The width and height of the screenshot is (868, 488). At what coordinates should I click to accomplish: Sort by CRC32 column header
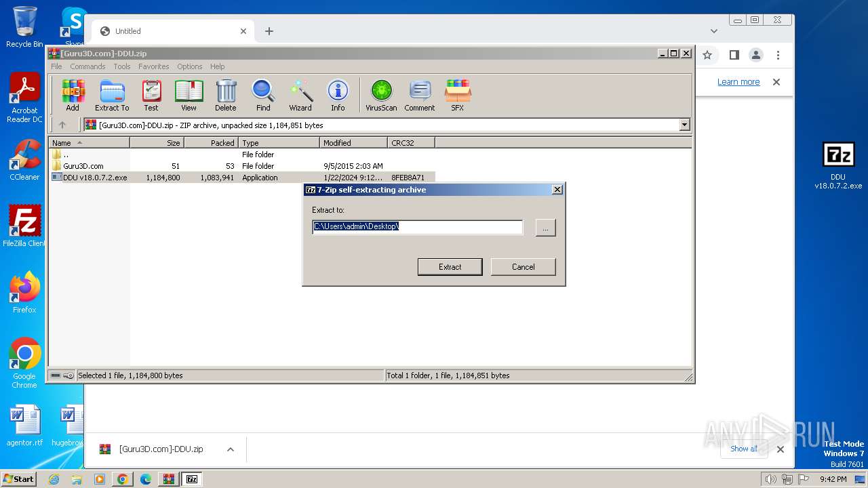click(x=411, y=142)
